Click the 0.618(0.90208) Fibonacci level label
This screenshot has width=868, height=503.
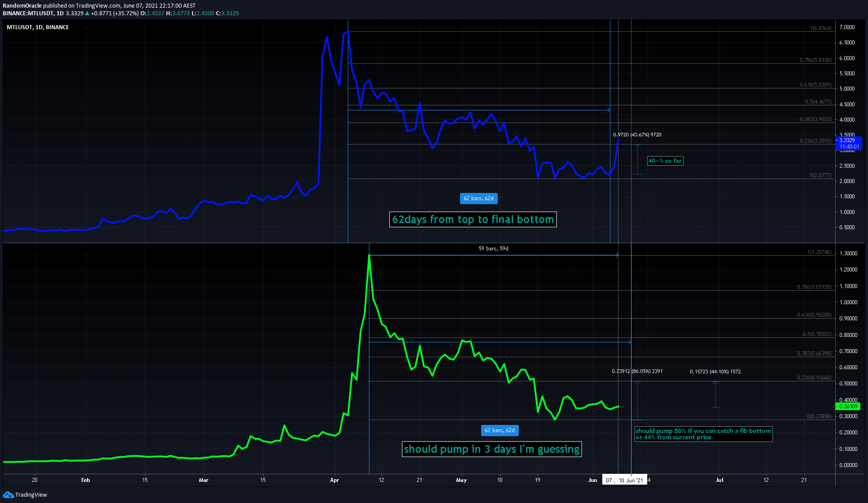[814, 315]
